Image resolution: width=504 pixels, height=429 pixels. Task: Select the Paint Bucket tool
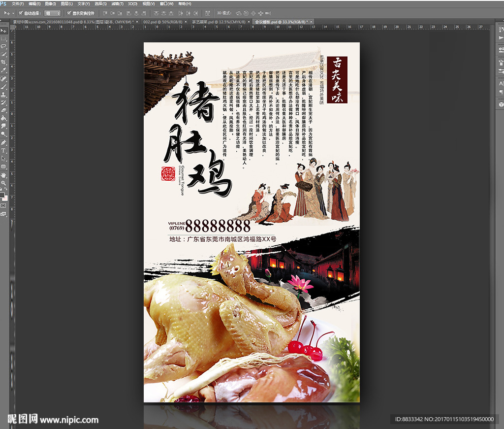point(3,119)
